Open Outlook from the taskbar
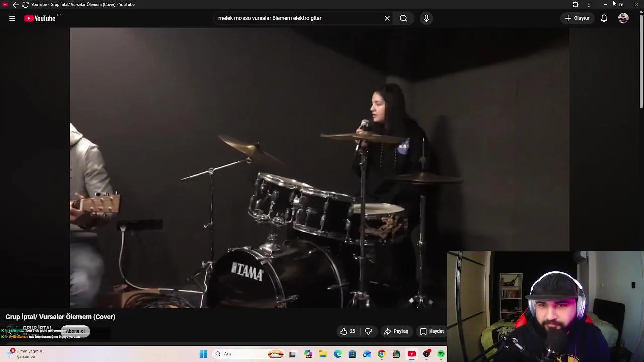 [367, 354]
